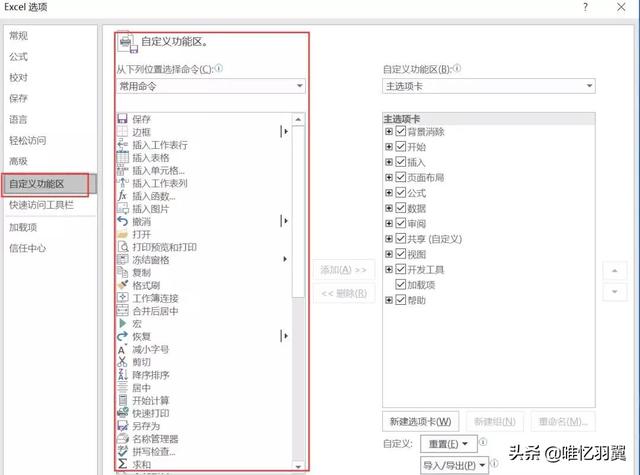This screenshot has width=640, height=475.
Task: Select the Macro (宏) play icon
Action: [x=122, y=324]
